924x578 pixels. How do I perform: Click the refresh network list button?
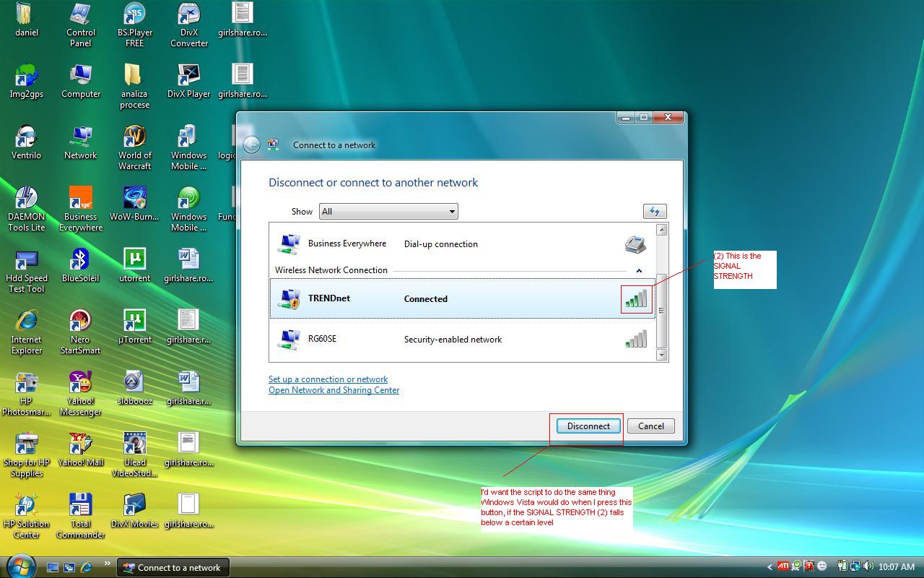tap(654, 211)
